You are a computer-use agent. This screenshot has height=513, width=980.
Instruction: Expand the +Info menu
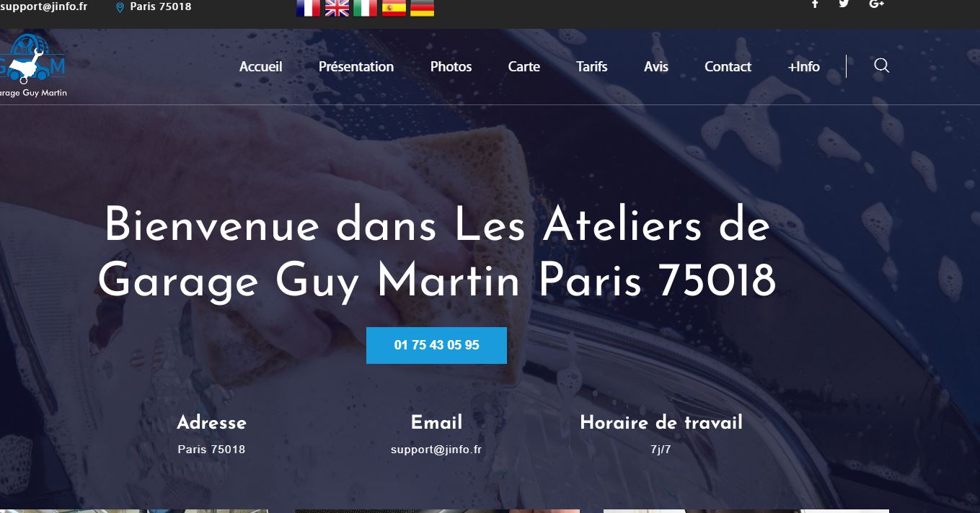click(804, 66)
